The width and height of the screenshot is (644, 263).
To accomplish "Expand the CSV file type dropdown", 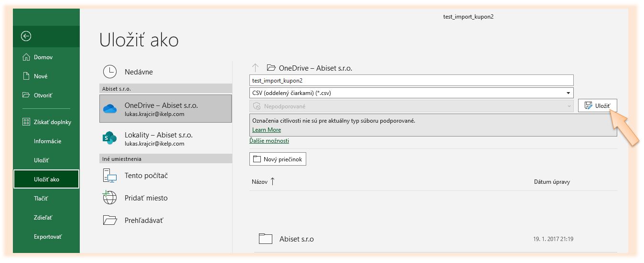I will pos(568,93).
